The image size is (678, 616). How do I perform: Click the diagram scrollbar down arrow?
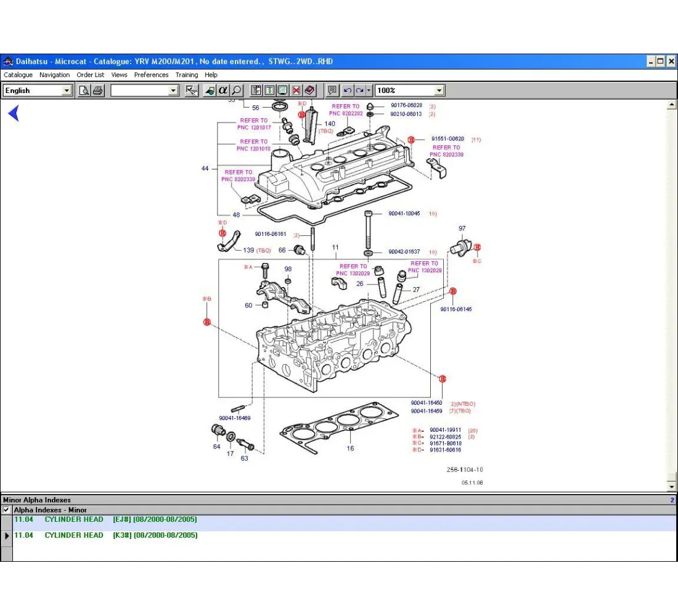671,487
